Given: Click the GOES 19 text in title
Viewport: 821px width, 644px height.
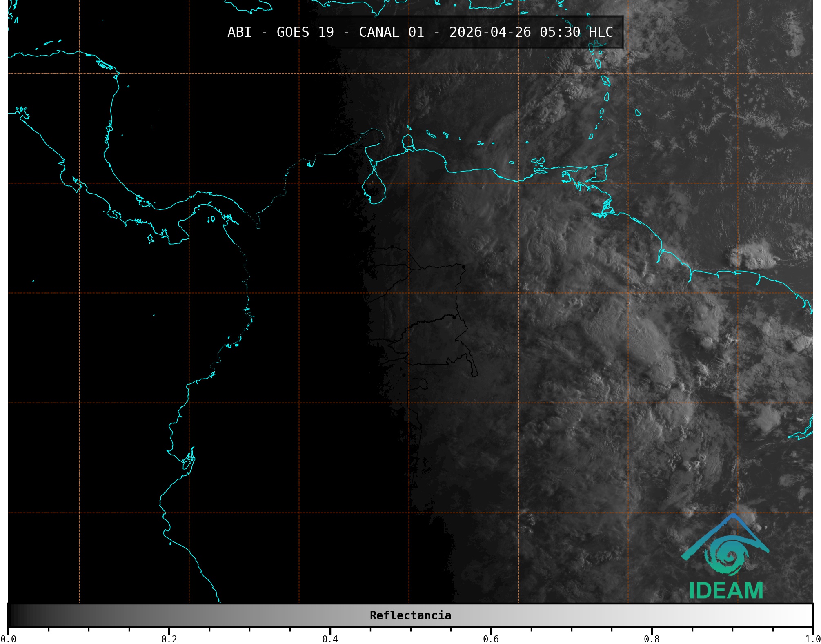Looking at the screenshot, I should (305, 32).
